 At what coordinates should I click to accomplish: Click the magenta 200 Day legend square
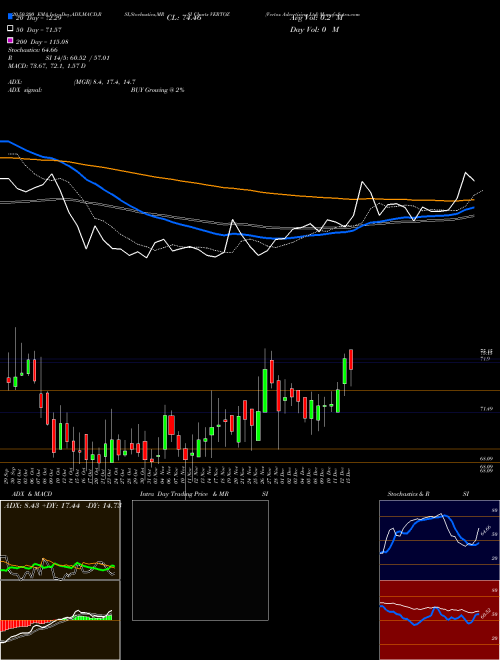tap(10, 40)
